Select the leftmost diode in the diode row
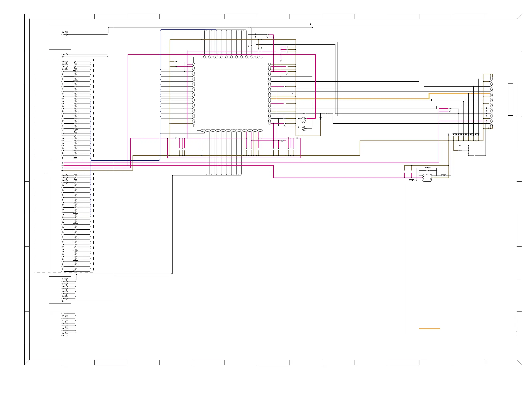 pos(454,134)
